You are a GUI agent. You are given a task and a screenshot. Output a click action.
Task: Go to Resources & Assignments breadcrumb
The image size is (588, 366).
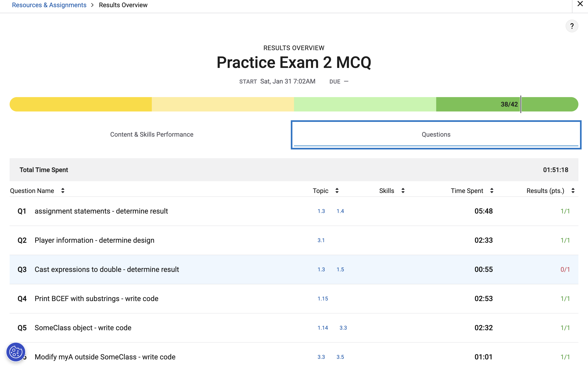point(49,5)
